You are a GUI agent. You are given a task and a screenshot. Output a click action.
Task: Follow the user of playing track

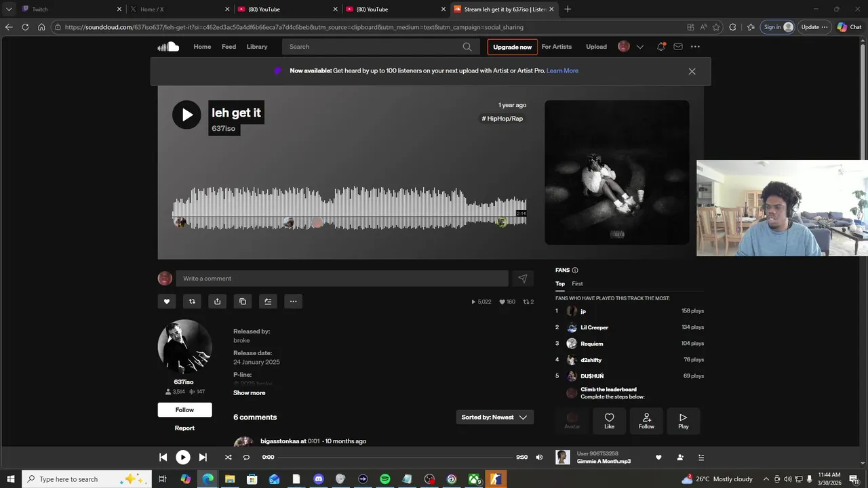click(680, 457)
